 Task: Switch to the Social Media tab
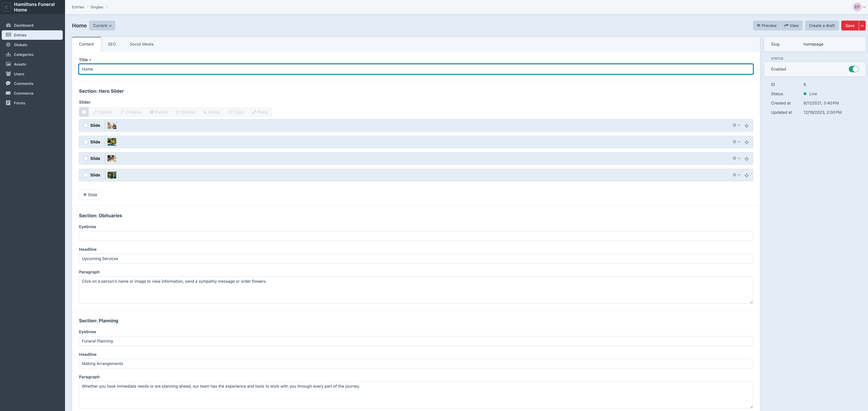[142, 44]
